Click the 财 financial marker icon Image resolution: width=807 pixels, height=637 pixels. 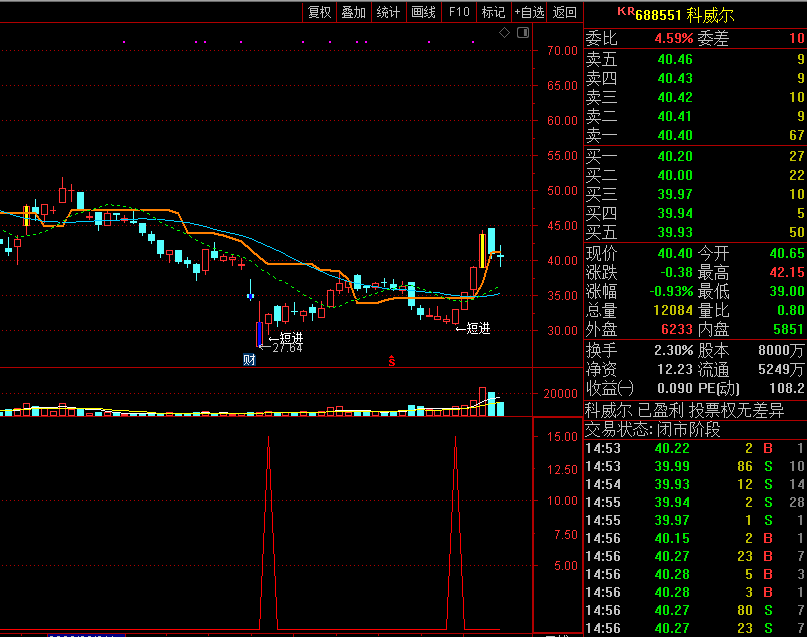(x=249, y=360)
